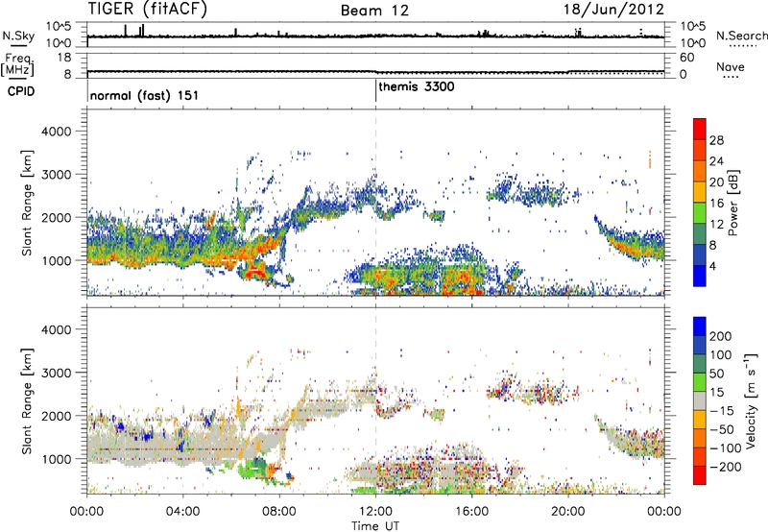
Task: Click the 3000 tick on velocity panel axis
Action: click(57, 373)
